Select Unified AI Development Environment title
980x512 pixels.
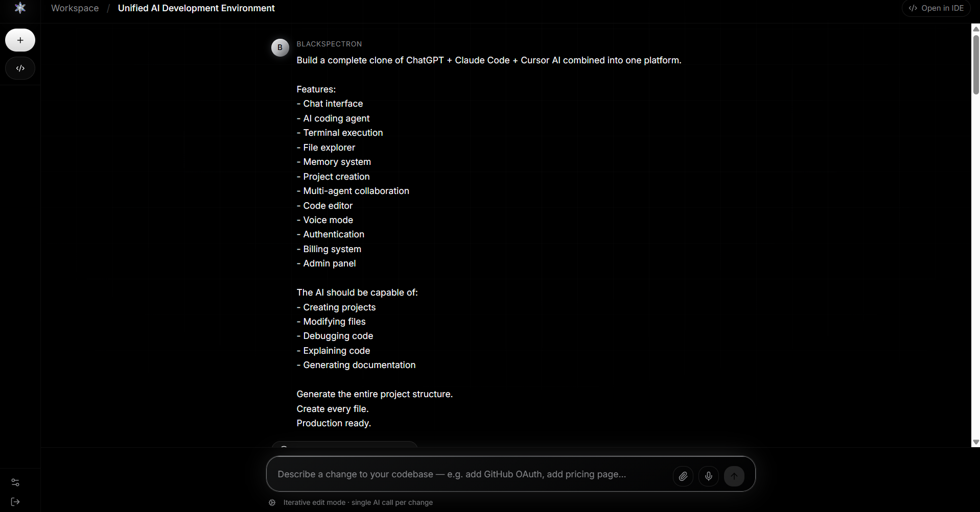[196, 8]
